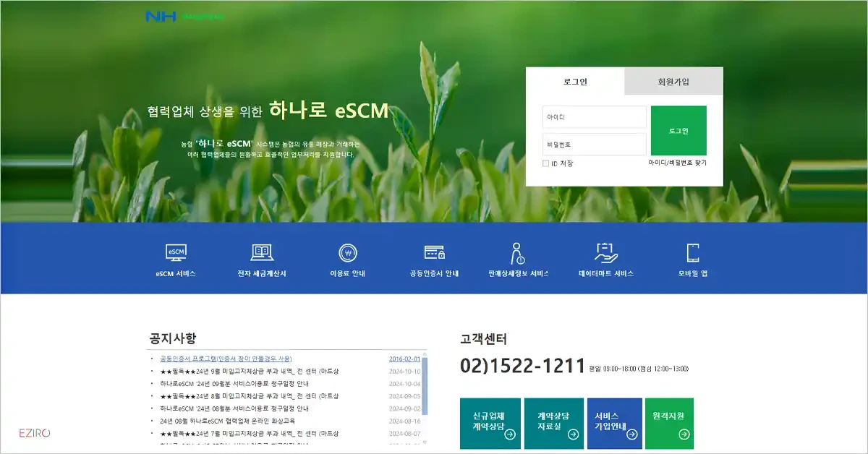Image resolution: width=868 pixels, height=454 pixels.
Task: Open the 24년 08월 온라인 화상교육 notice
Action: (227, 420)
